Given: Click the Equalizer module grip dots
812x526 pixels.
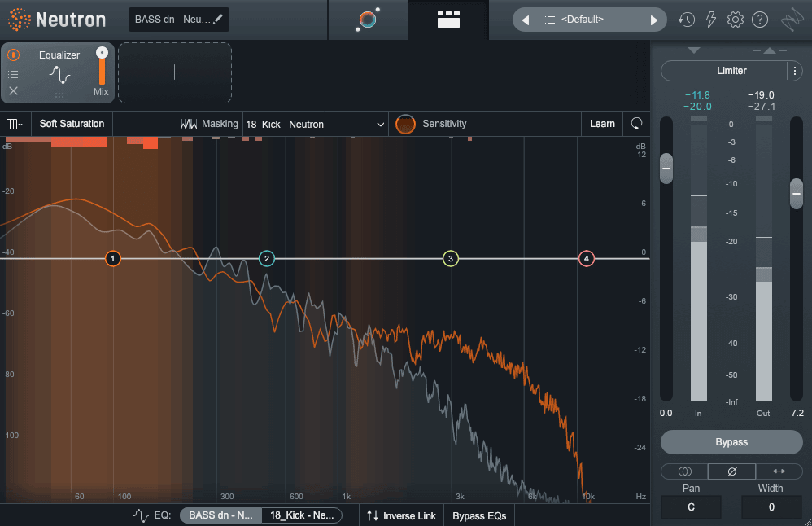Looking at the screenshot, I should pyautogui.click(x=59, y=94).
